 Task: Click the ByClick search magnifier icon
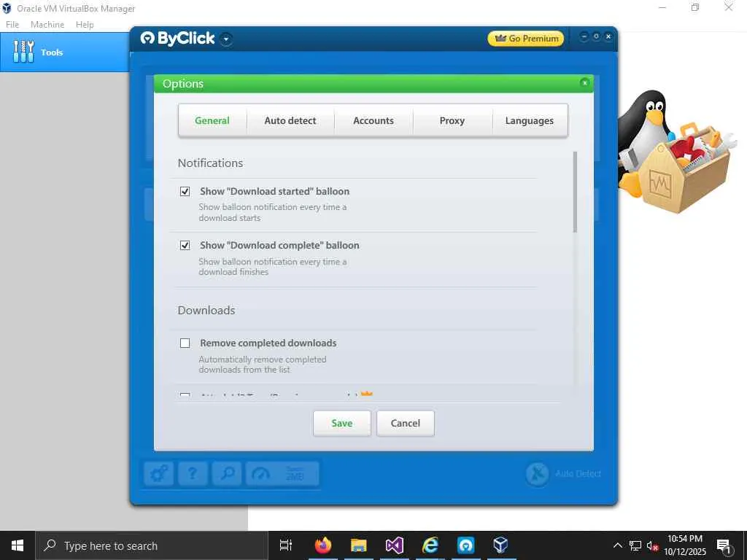pos(227,473)
